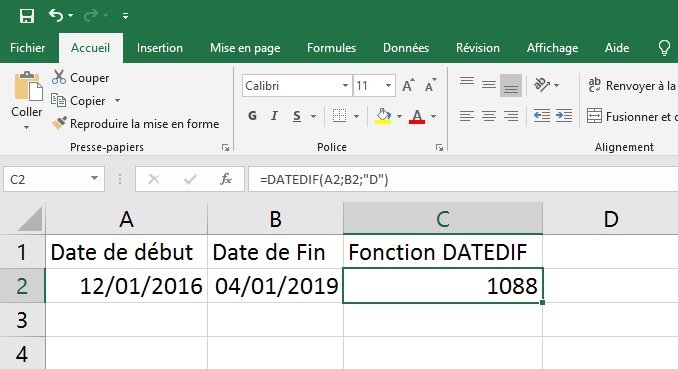Toggle underline with the S button
The height and width of the screenshot is (369, 678).
coord(297,116)
